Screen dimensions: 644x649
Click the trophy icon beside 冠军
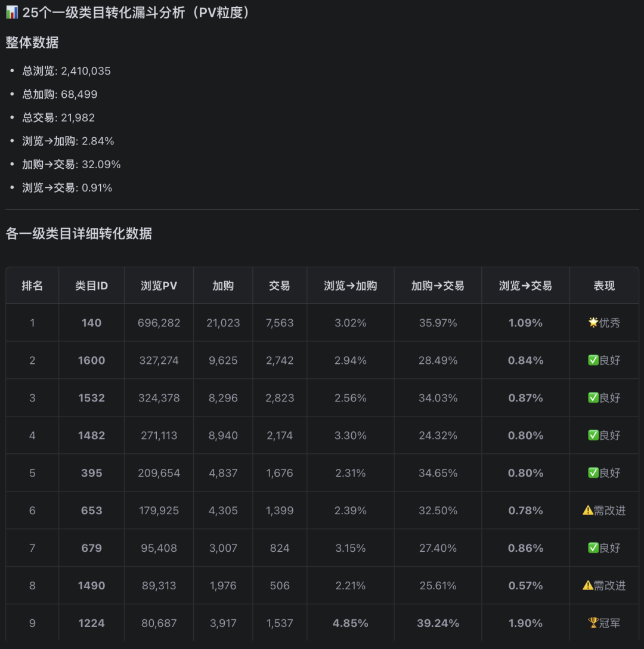click(593, 623)
